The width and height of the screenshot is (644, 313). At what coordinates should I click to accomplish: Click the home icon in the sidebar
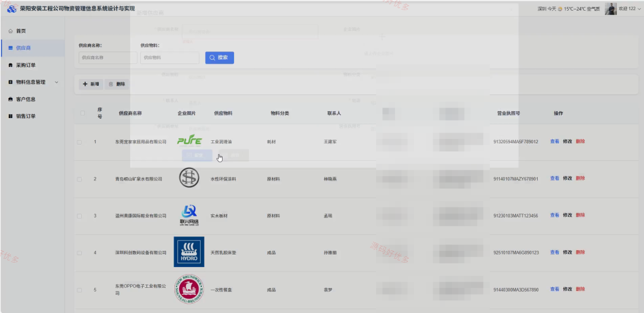[11, 31]
